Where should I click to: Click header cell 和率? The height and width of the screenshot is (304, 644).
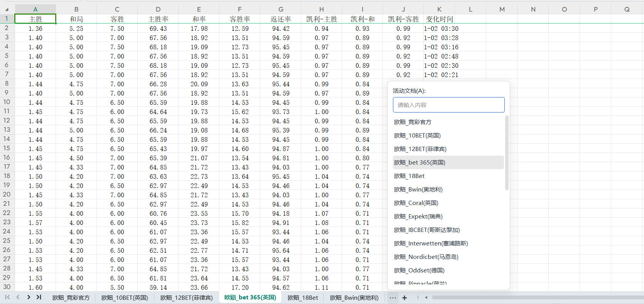coord(199,19)
